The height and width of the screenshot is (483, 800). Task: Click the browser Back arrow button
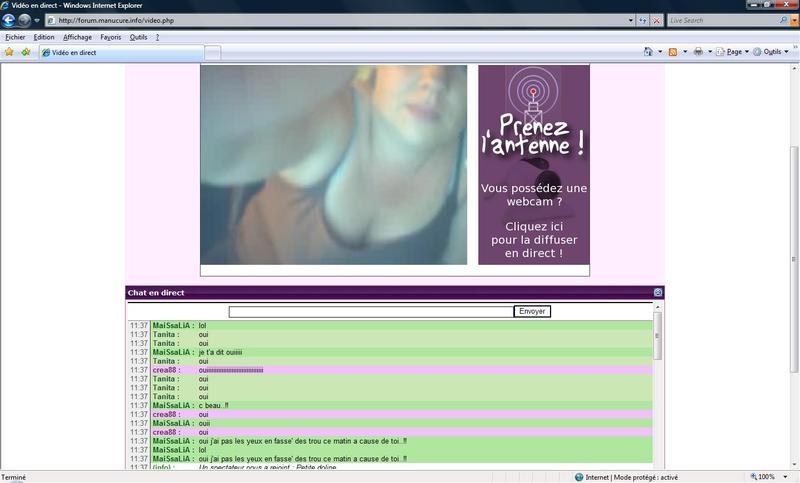pyautogui.click(x=10, y=20)
